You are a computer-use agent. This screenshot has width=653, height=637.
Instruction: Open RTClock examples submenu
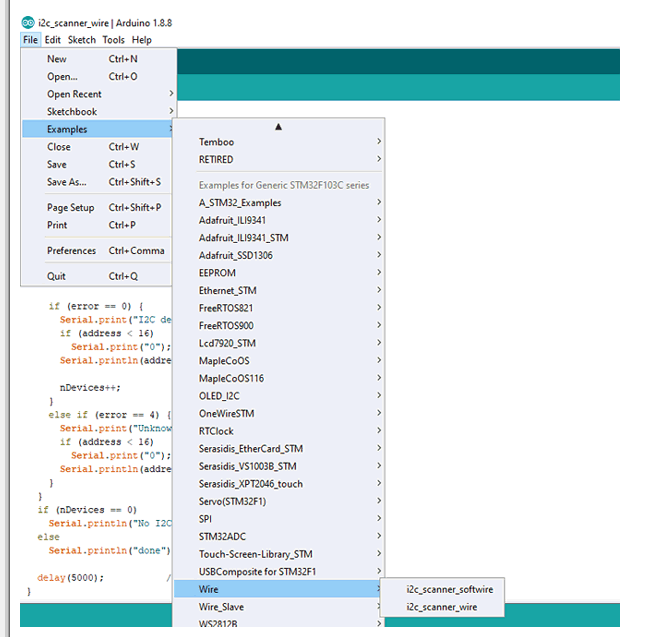click(278, 431)
